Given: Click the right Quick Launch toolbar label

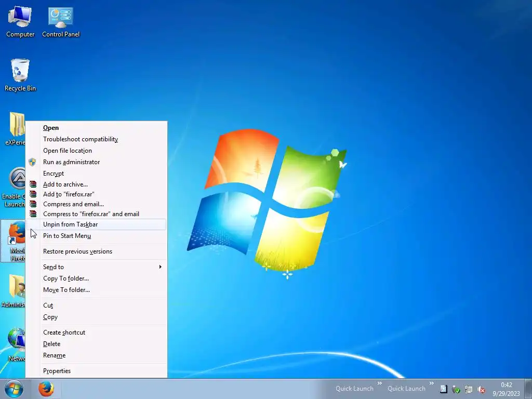Looking at the screenshot, I should click(x=406, y=389).
